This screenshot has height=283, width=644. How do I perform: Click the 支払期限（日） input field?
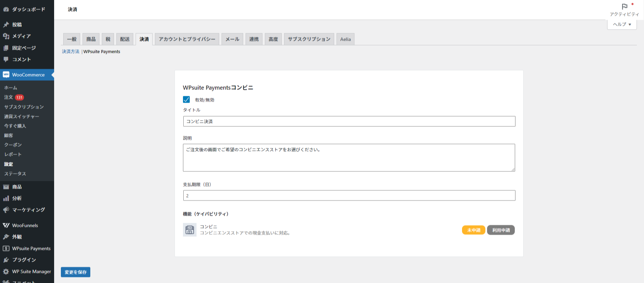click(x=349, y=195)
